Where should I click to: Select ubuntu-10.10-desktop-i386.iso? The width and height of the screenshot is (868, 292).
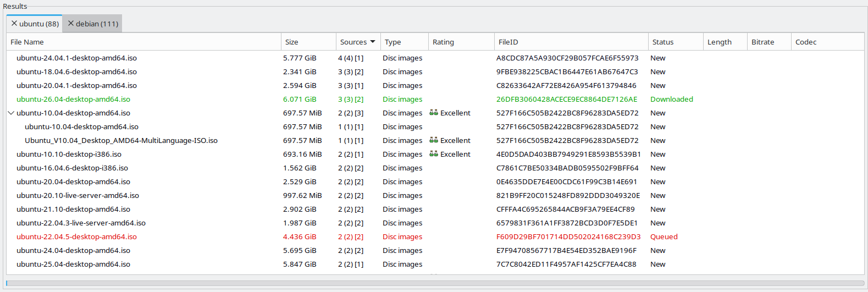(69, 154)
